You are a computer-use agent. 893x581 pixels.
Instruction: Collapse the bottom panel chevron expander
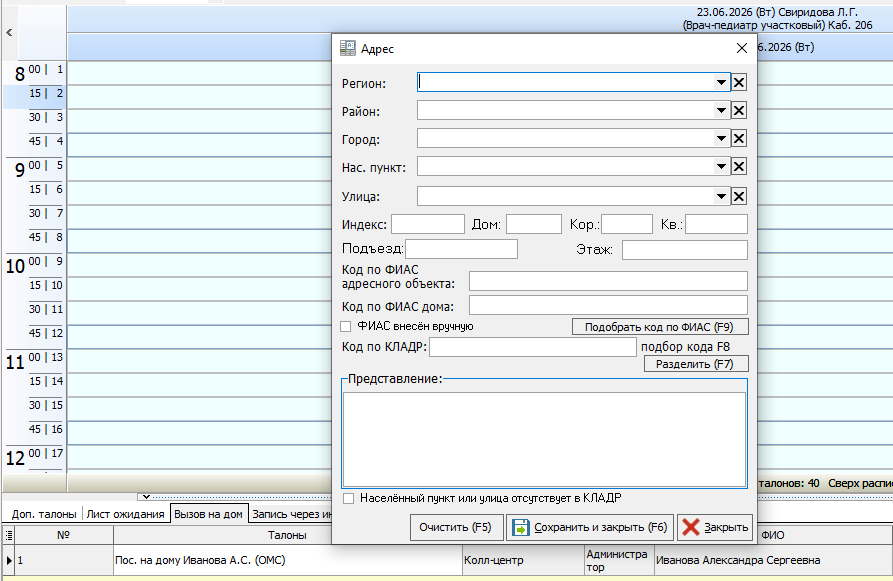point(146,497)
